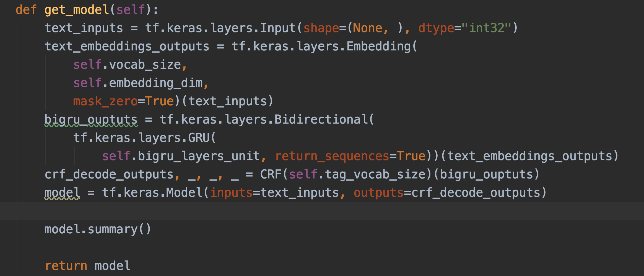Image resolution: width=644 pixels, height=276 pixels.
Task: Click self.tag_vocab_size argument
Action: pos(357,175)
